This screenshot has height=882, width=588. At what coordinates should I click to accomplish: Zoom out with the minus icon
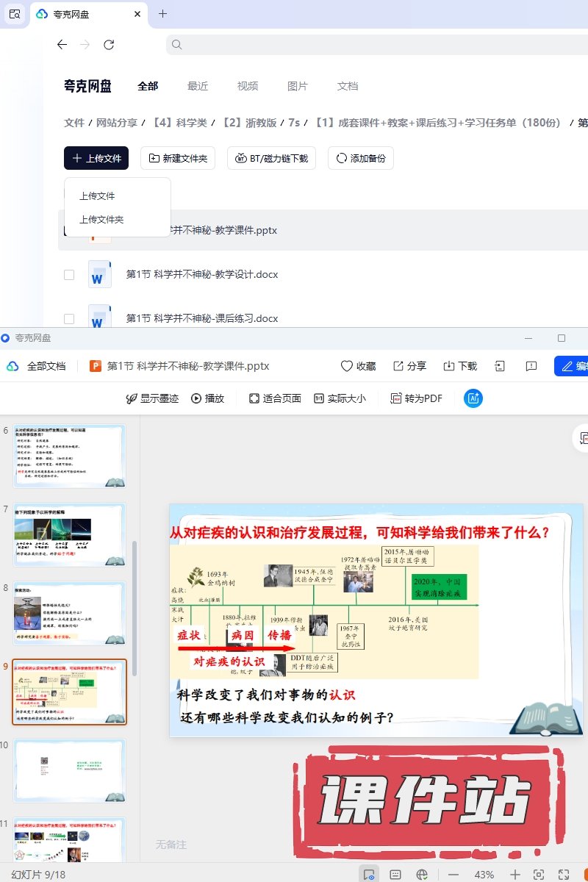(453, 875)
